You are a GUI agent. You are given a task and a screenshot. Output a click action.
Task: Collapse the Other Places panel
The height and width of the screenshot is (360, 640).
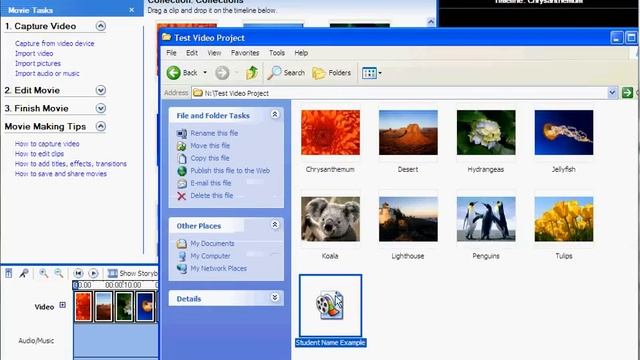tap(275, 225)
